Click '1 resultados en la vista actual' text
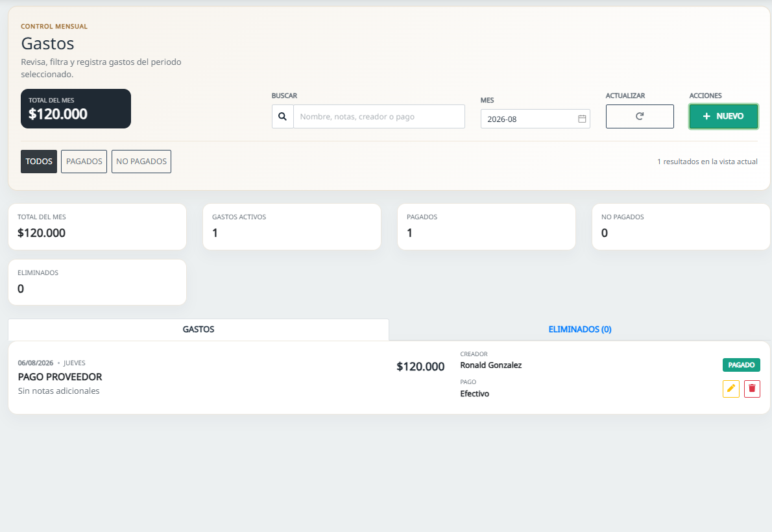Screen dimensions: 772x532 pos(707,162)
